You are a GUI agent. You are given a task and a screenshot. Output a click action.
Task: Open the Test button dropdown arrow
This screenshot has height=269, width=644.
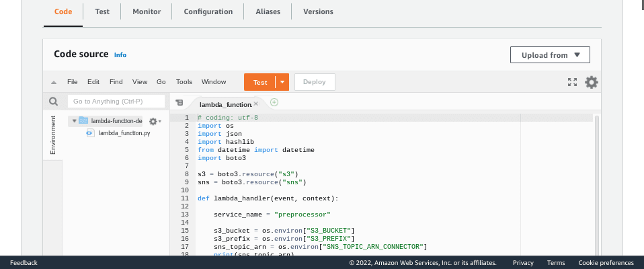click(282, 82)
